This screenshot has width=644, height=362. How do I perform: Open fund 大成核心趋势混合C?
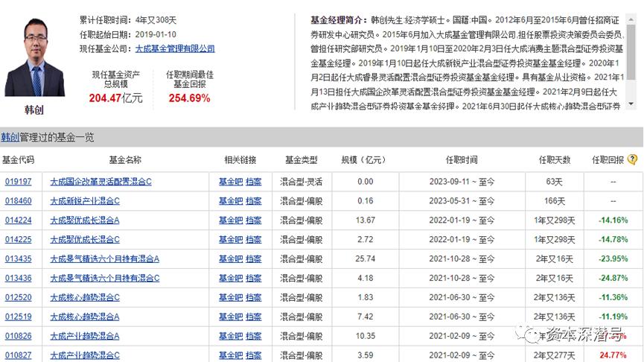coord(85,297)
